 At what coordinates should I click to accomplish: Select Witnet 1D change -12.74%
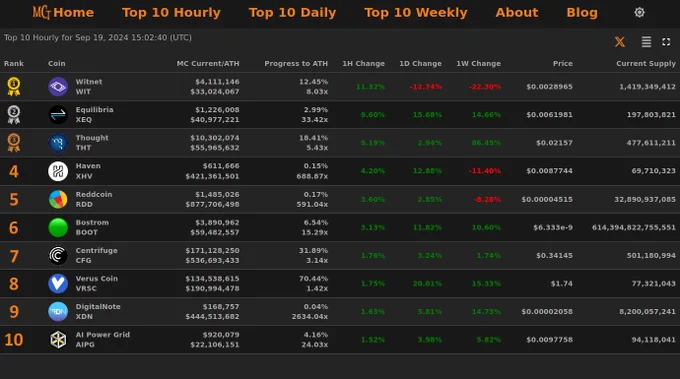pos(426,87)
